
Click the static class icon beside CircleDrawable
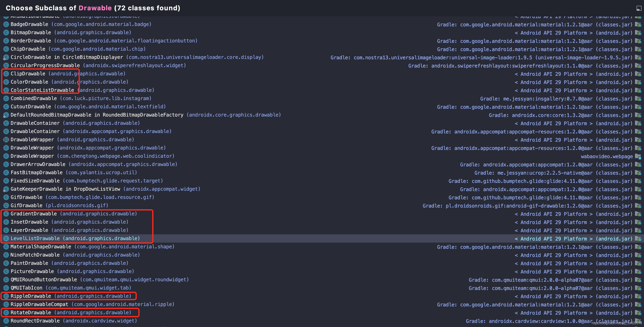[6, 57]
